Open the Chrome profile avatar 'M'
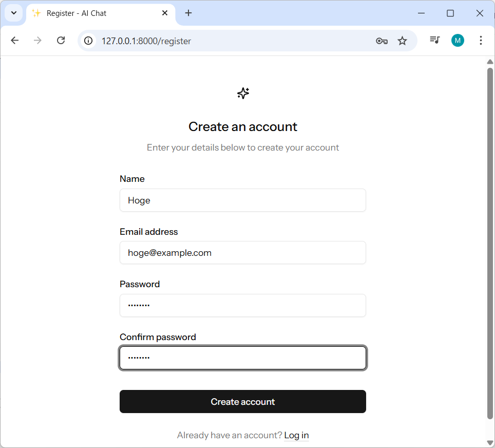Viewport: 495px width, 448px height. pos(458,40)
